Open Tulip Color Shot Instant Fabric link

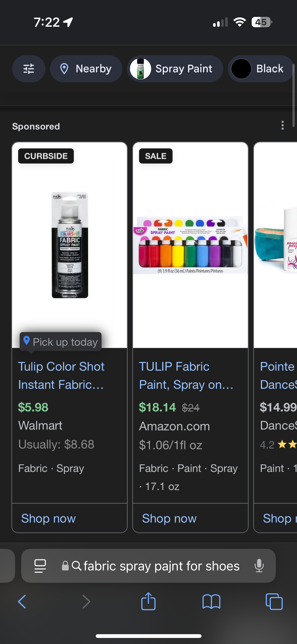pos(61,375)
